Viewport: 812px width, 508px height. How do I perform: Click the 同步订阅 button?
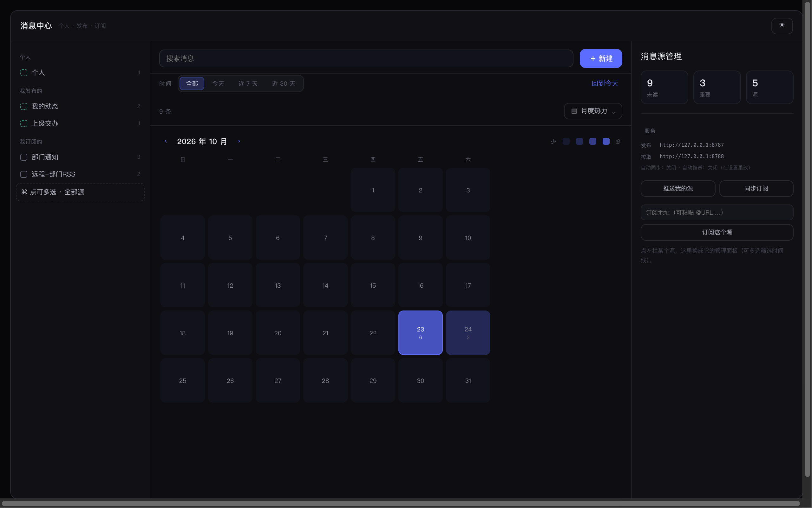(756, 189)
